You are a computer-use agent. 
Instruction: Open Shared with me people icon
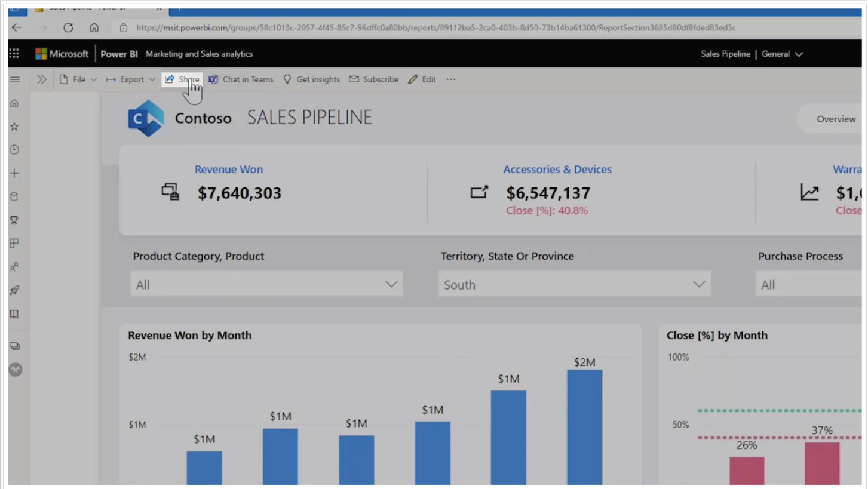pyautogui.click(x=14, y=267)
